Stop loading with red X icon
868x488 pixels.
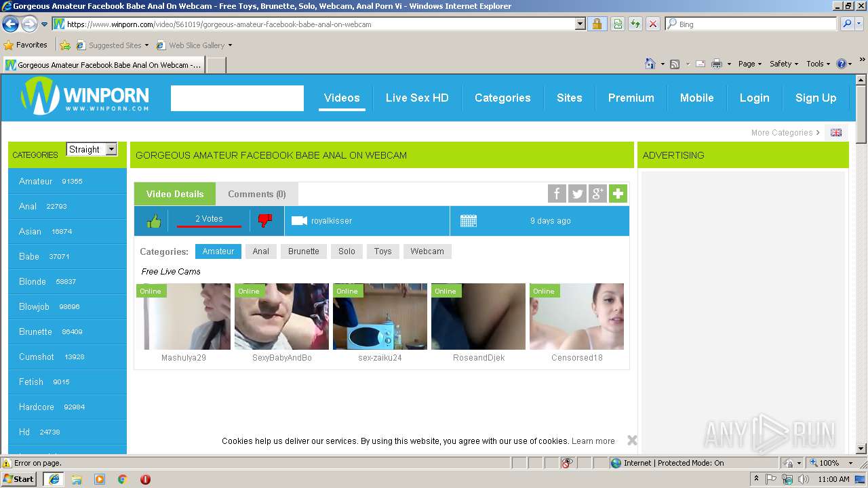[x=652, y=24]
